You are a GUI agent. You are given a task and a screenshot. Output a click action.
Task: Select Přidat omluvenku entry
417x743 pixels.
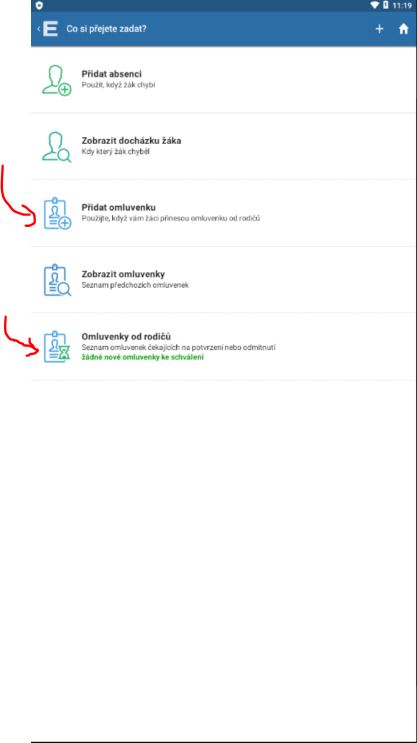click(224, 213)
